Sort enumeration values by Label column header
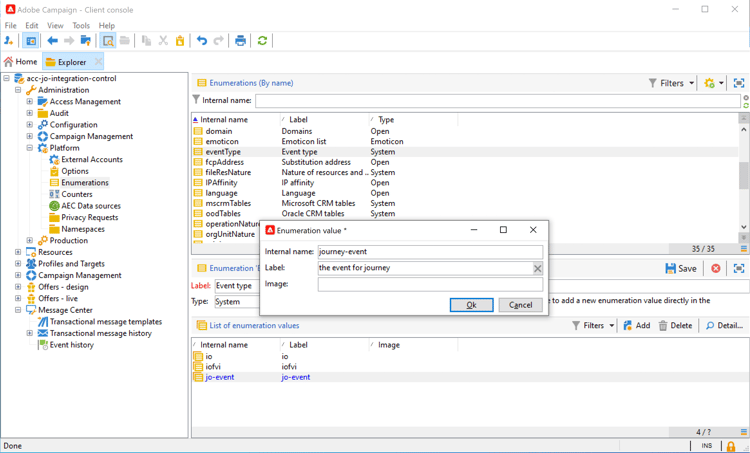Screen dimensions: 750x453 click(324, 345)
